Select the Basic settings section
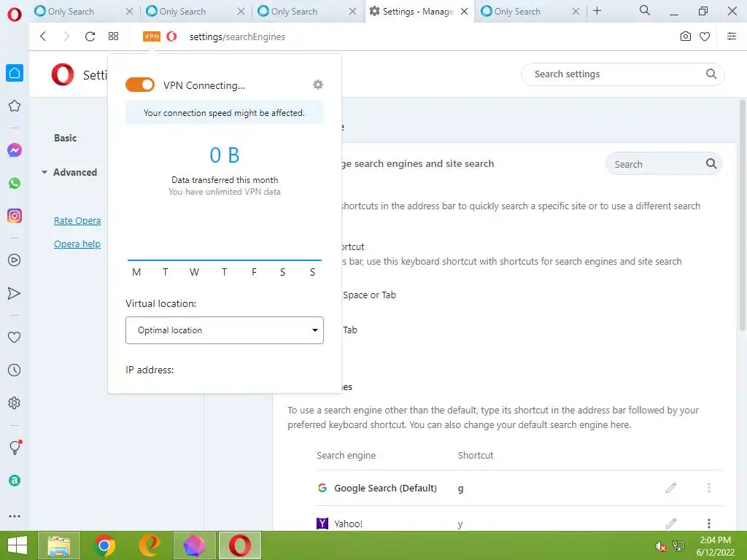Viewport: 747px width, 560px height. tap(65, 138)
